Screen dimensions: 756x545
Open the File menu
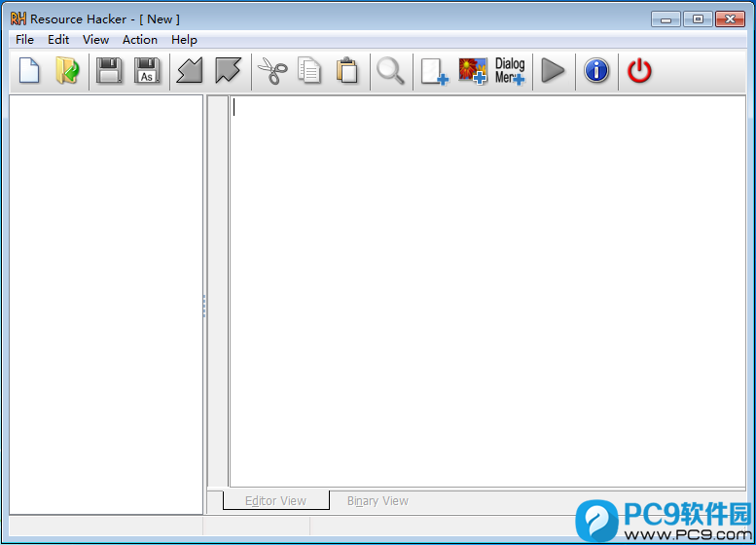pos(24,40)
